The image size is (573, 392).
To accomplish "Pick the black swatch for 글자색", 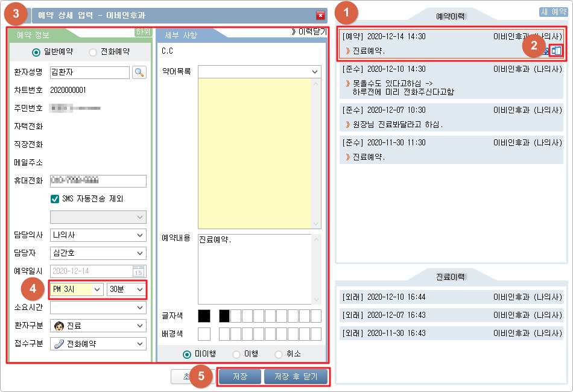I will coord(204,315).
